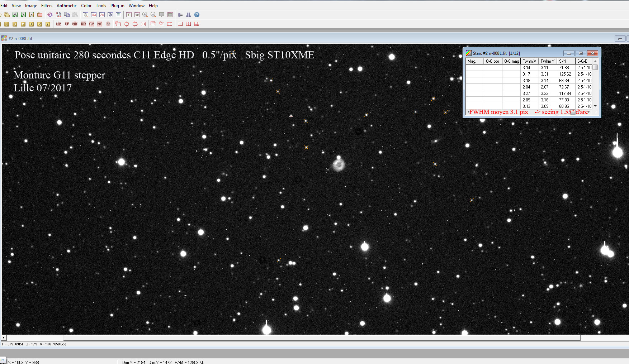Click the disk icon labeled J

coord(32,15)
